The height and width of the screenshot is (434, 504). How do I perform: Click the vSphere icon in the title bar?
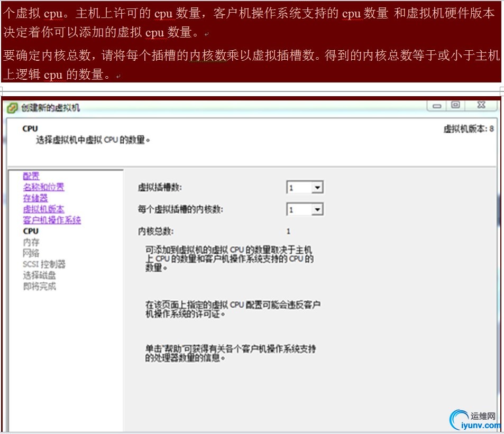[x=12, y=108]
